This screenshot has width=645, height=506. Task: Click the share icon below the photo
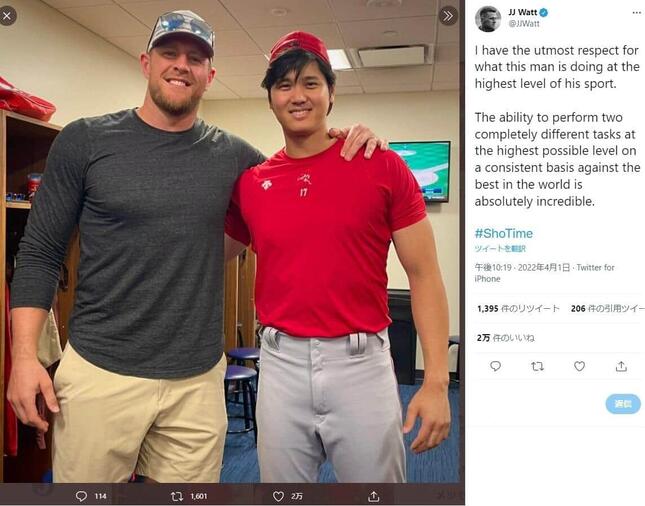coord(373,495)
